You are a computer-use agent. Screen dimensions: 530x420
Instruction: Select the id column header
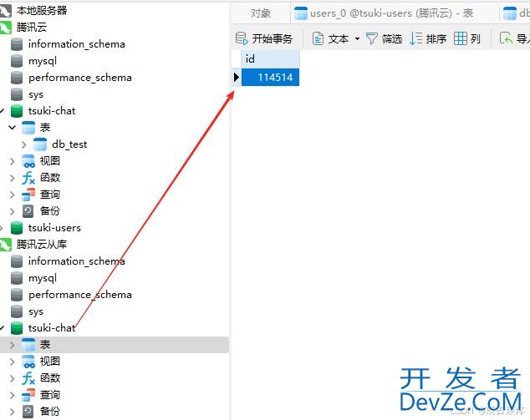(270, 59)
